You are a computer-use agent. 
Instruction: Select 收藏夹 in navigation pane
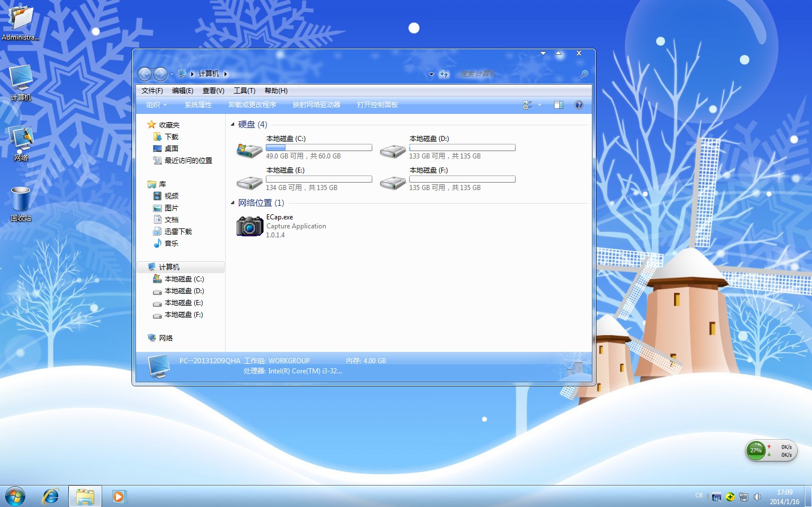[x=164, y=125]
